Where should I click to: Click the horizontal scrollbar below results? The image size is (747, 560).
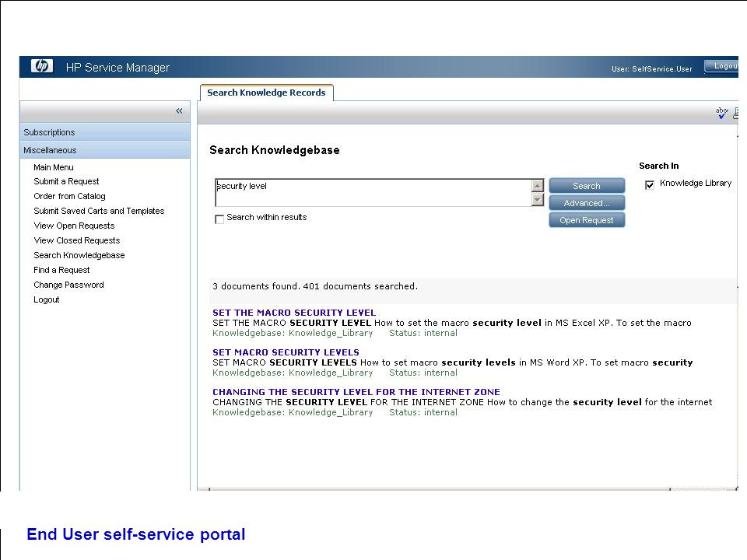tap(439, 489)
